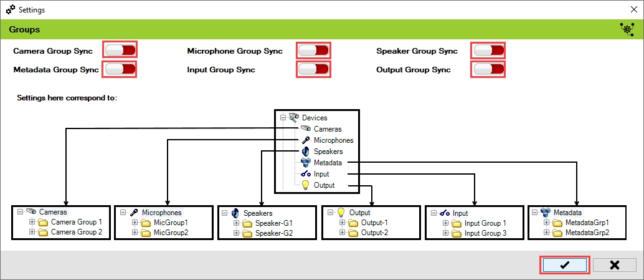644x280 pixels.
Task: Toggle Output Group Sync switch
Action: 488,69
